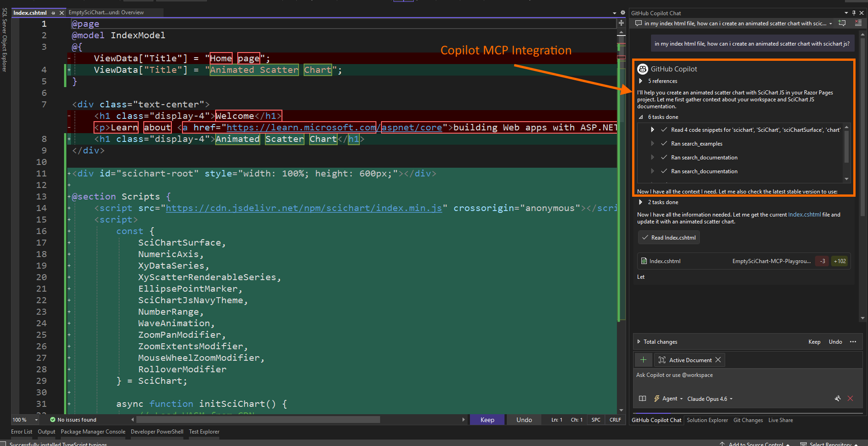The height and width of the screenshot is (446, 868).
Task: Open the Claude Opus 4.6 model dropdown
Action: click(710, 399)
